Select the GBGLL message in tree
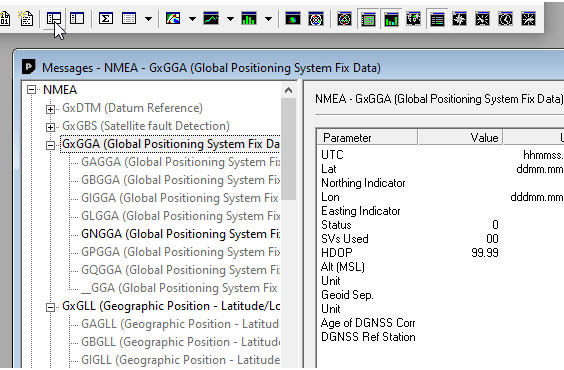564x370 pixels. tap(180, 342)
